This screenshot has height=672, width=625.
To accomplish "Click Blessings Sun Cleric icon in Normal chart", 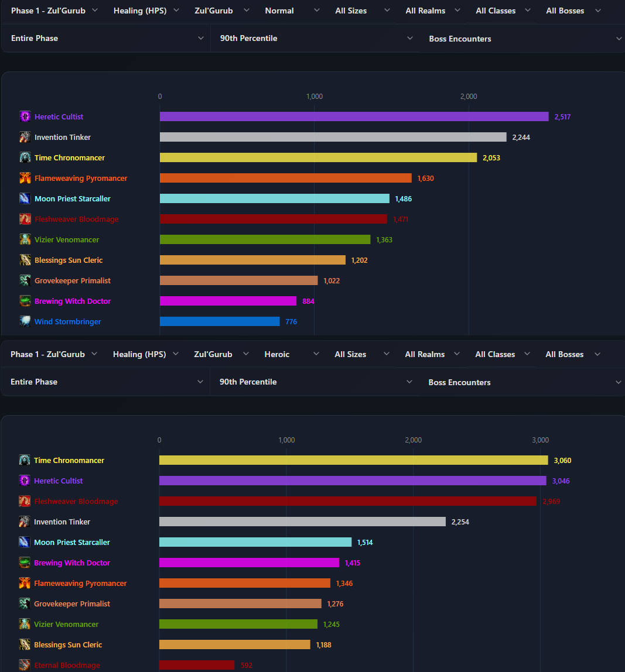I will [x=25, y=260].
